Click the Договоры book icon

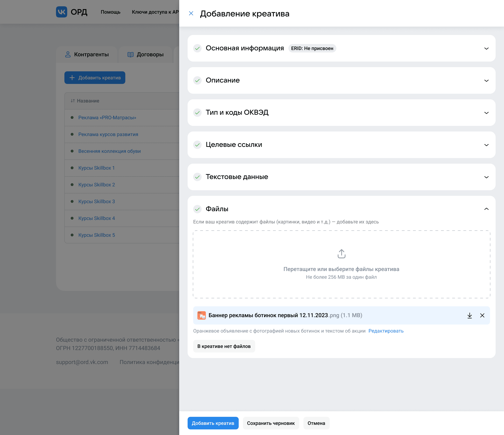point(130,54)
